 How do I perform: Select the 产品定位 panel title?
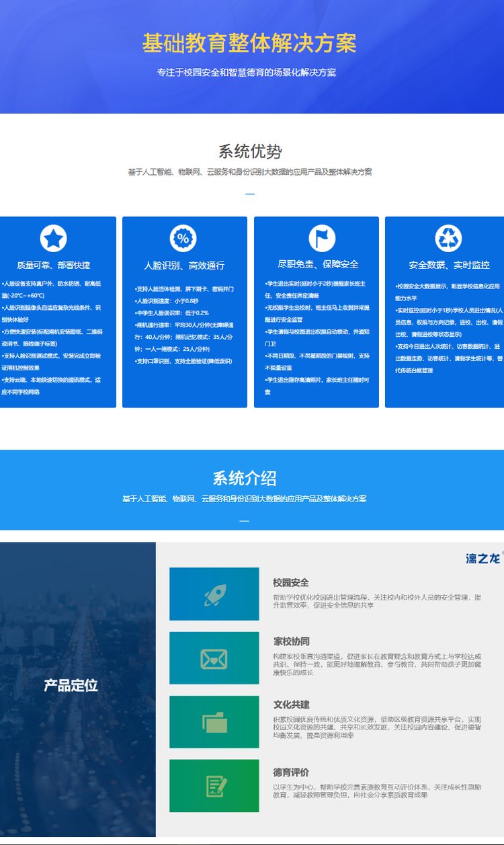tap(71, 686)
